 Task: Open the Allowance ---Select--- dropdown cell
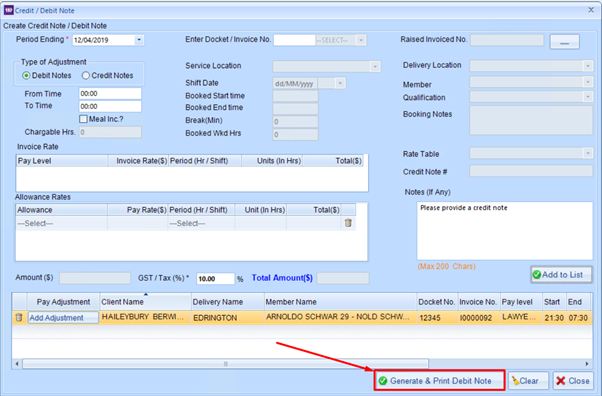point(61,223)
